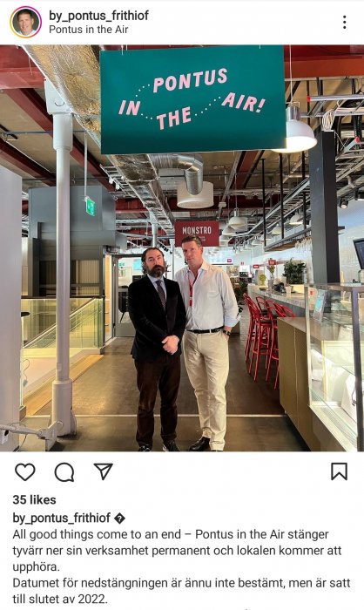Viewport: 364px width, 610px height.
Task: Click the closing date sentence mentioning 2022
Action: coord(182,591)
